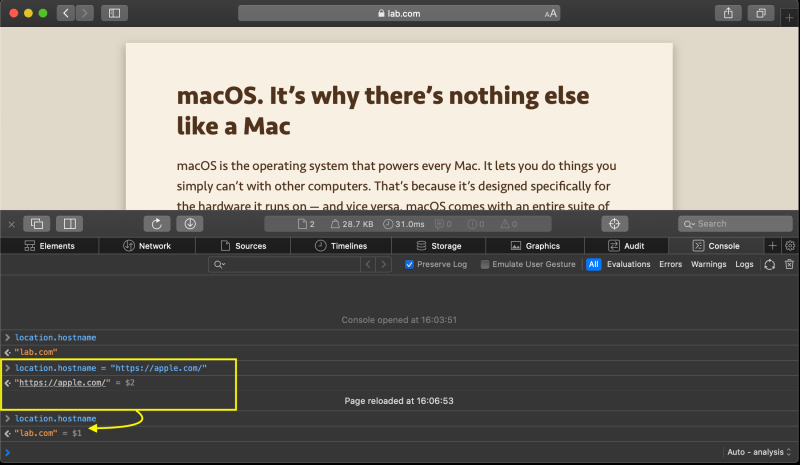Open Web Inspector settings gear
The width and height of the screenshot is (800, 465).
790,246
